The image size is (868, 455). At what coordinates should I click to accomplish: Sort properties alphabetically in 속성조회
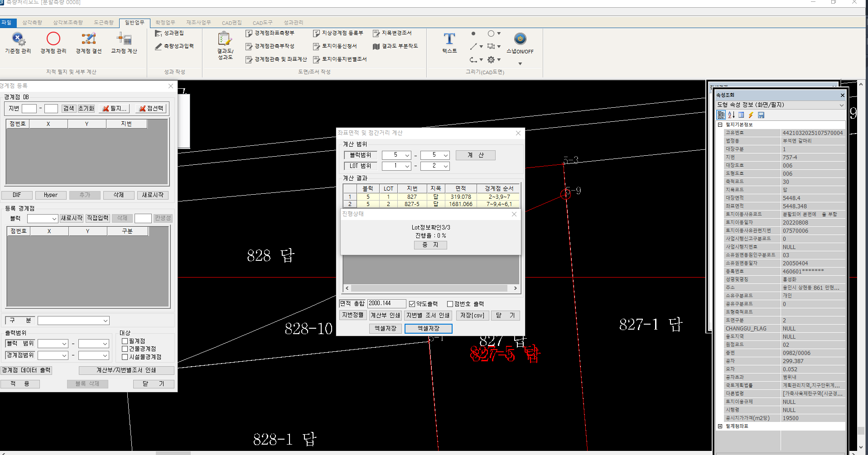click(731, 115)
